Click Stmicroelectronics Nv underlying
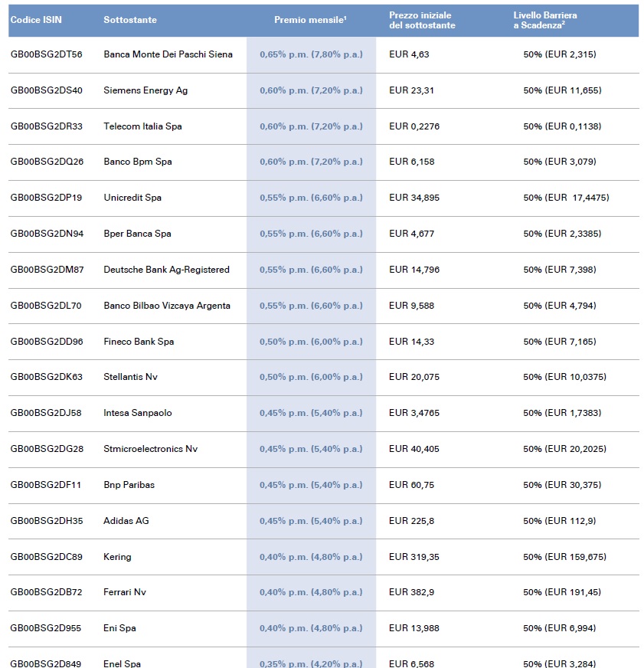 [150, 449]
